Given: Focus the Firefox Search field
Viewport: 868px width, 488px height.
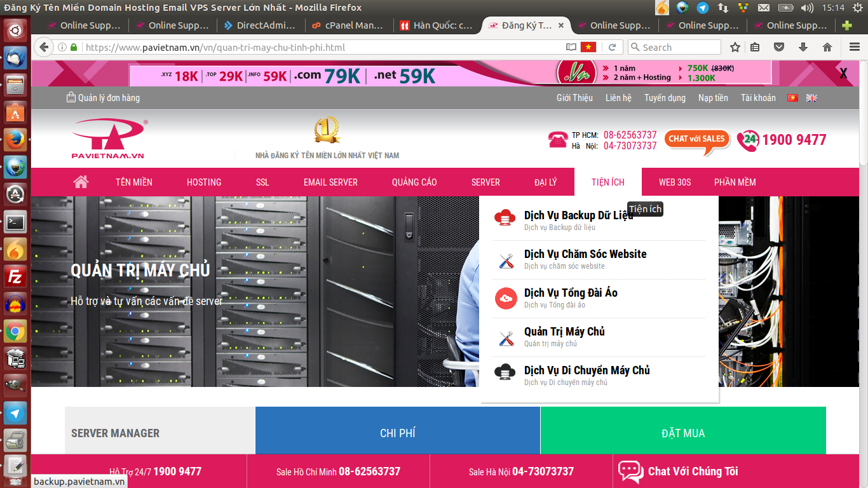Looking at the screenshot, I should [x=674, y=47].
